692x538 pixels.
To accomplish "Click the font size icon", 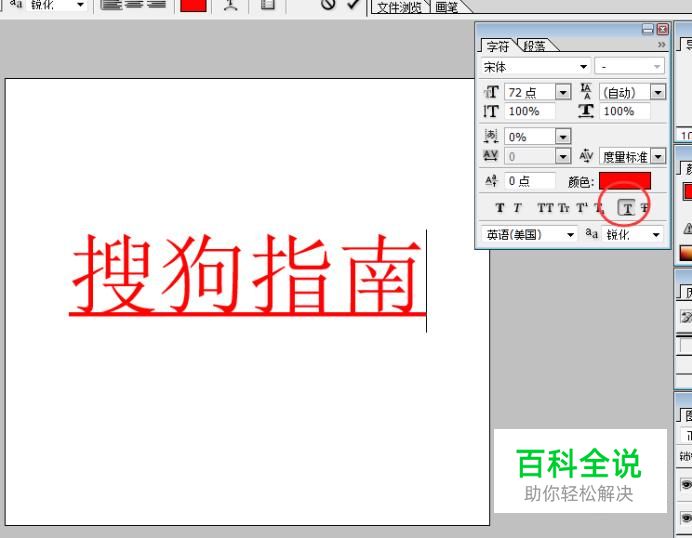I will point(491,92).
